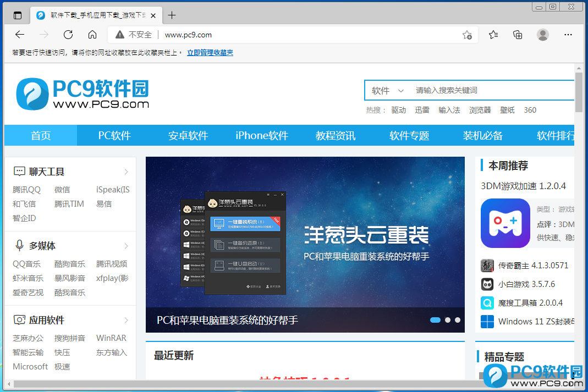
Task: Click the 壁纸 hot search link
Action: coord(507,110)
